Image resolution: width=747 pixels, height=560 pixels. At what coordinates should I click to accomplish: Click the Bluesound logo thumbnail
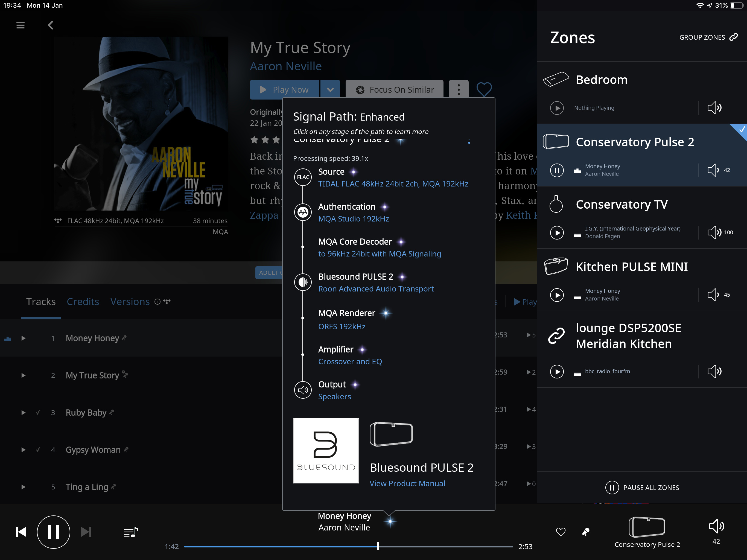[326, 450]
